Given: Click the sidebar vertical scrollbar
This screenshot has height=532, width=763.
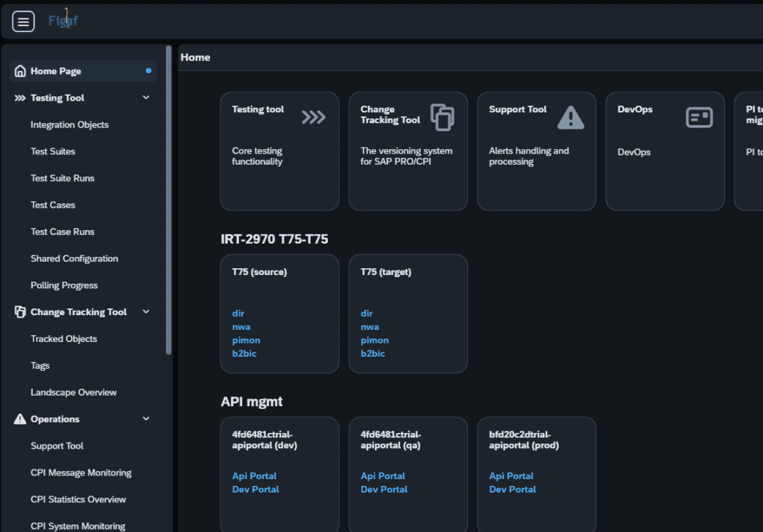Looking at the screenshot, I should 169,200.
